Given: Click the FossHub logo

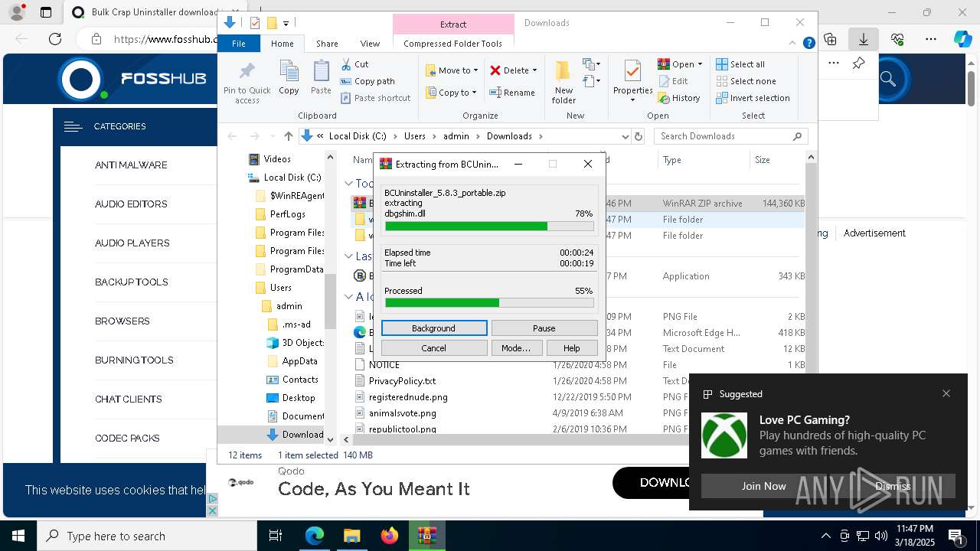Looking at the screenshot, I should pos(132,79).
